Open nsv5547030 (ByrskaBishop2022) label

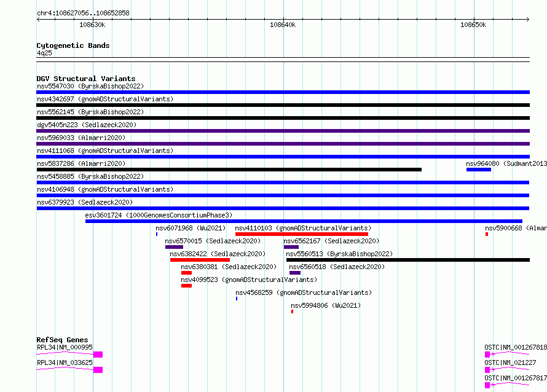point(90,86)
